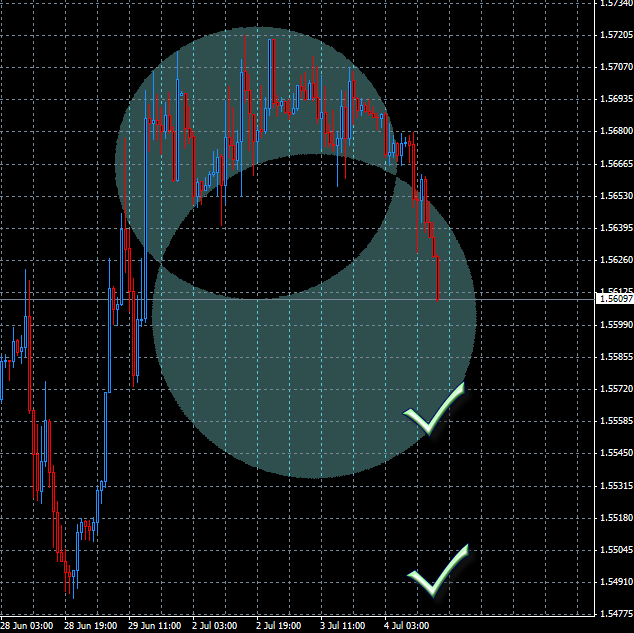
Task: Click the latest red candle touching the price line
Action: (437, 278)
